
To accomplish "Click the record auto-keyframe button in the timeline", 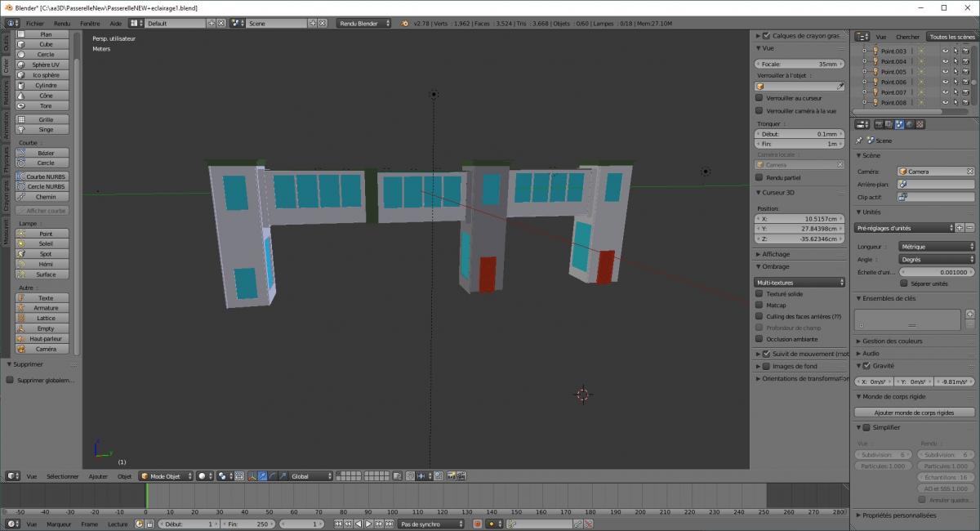I will click(x=478, y=524).
